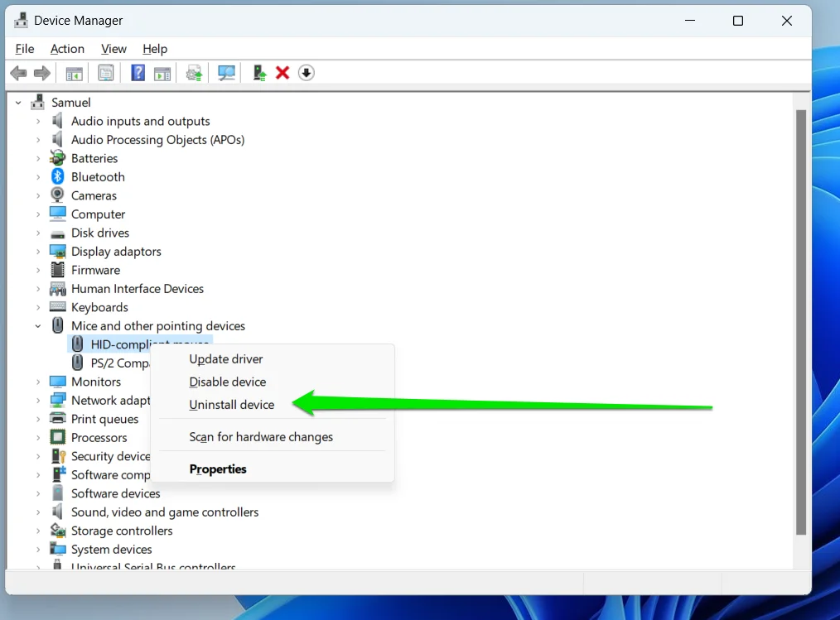Toggle the Show/Hide Console Tree icon

[x=73, y=73]
